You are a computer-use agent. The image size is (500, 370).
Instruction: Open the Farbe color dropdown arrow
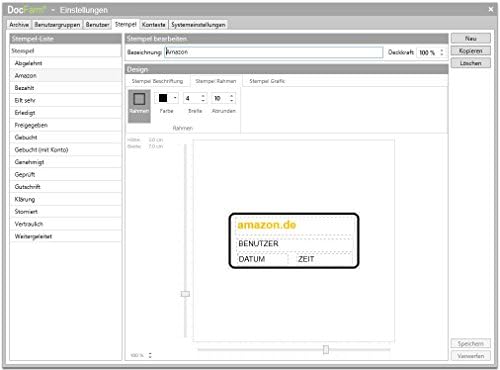(175, 98)
